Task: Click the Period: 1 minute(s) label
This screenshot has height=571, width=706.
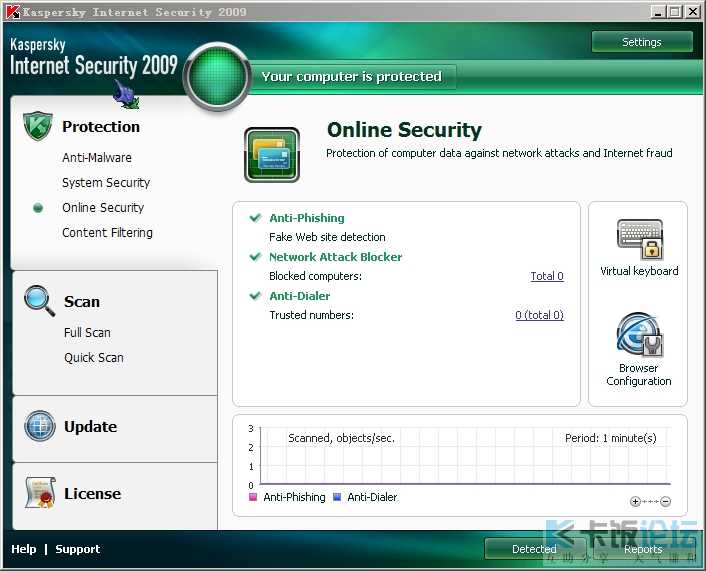Action: pos(611,438)
